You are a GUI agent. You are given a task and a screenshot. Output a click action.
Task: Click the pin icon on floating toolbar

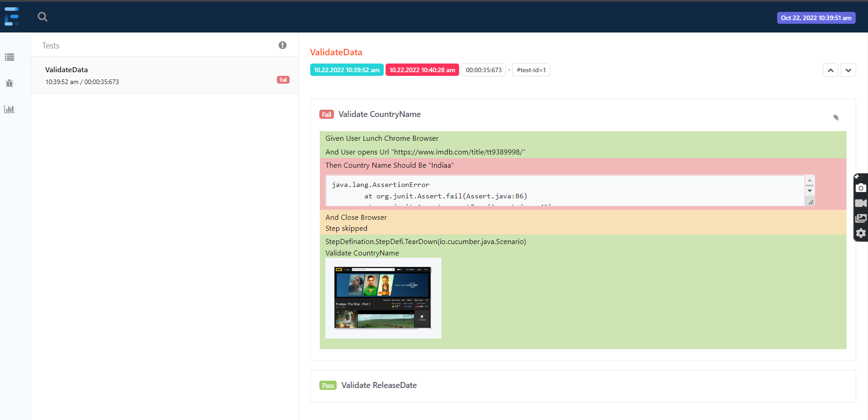tap(857, 176)
